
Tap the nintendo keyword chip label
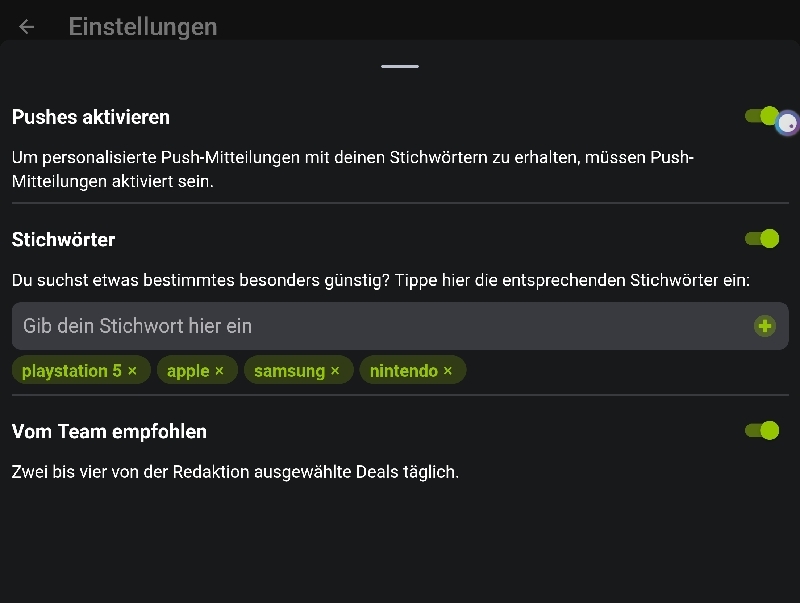coord(404,371)
